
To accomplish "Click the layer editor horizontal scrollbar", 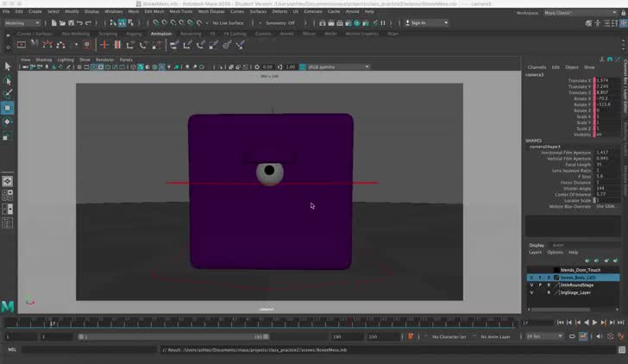I will click(560, 310).
